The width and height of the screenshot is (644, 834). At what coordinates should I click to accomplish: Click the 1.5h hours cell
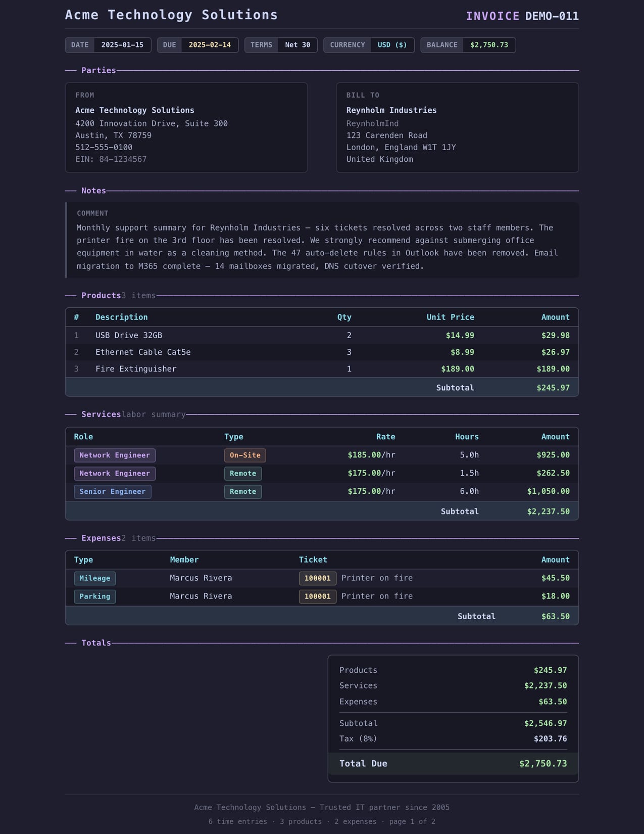pos(469,473)
